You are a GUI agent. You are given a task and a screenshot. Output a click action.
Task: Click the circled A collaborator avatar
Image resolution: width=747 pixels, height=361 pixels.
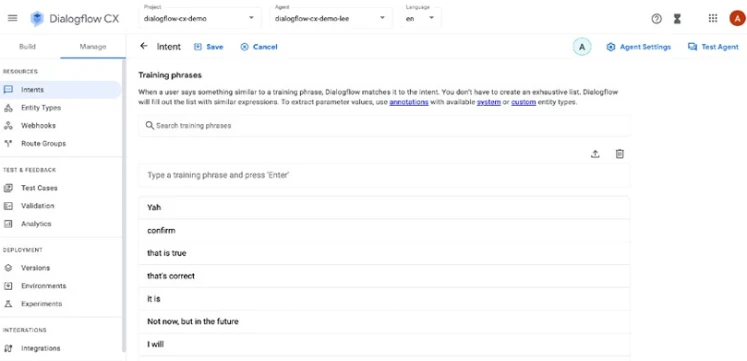click(582, 47)
